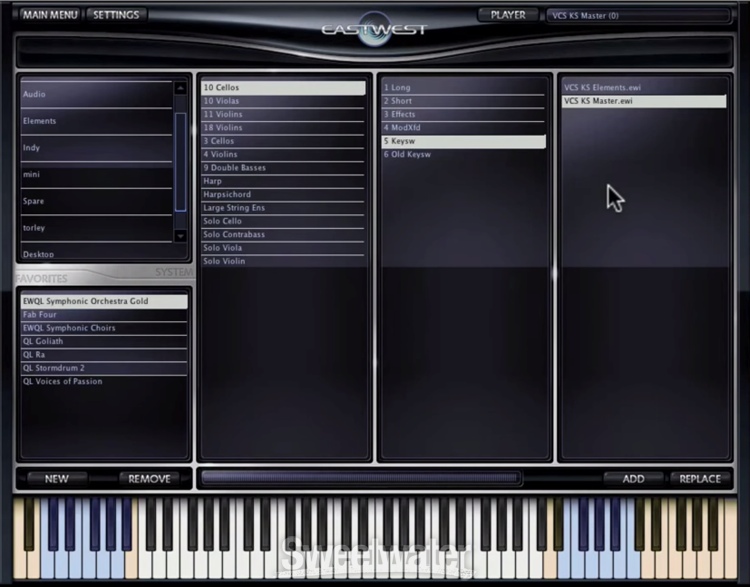Choose the Solo Contrabass instrument
Viewport: 750px width, 587px height.
(283, 235)
